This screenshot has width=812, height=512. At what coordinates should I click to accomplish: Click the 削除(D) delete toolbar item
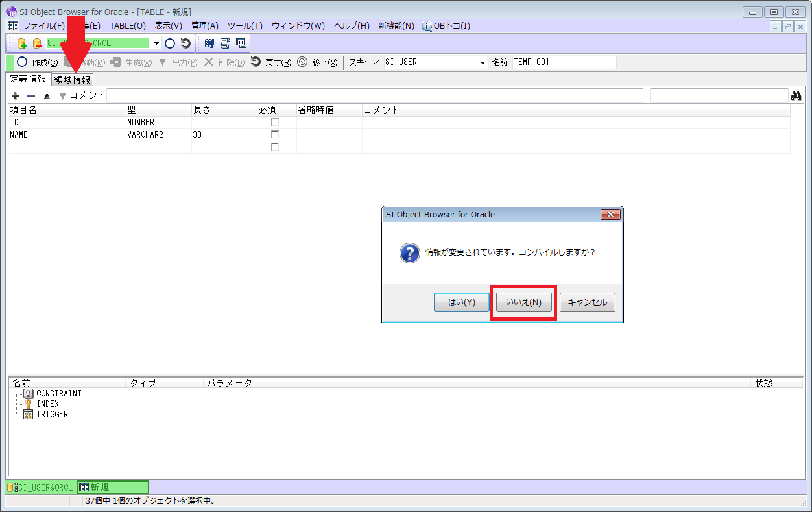click(x=224, y=62)
